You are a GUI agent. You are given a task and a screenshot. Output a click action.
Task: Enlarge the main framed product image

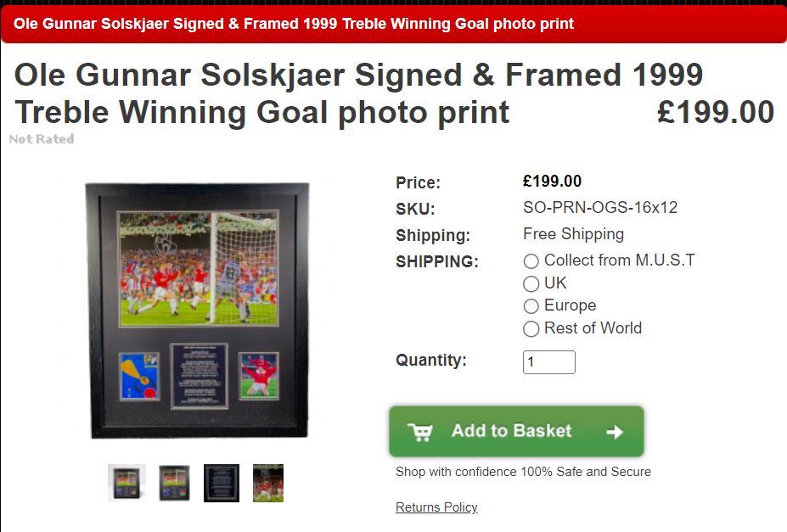pos(197,311)
